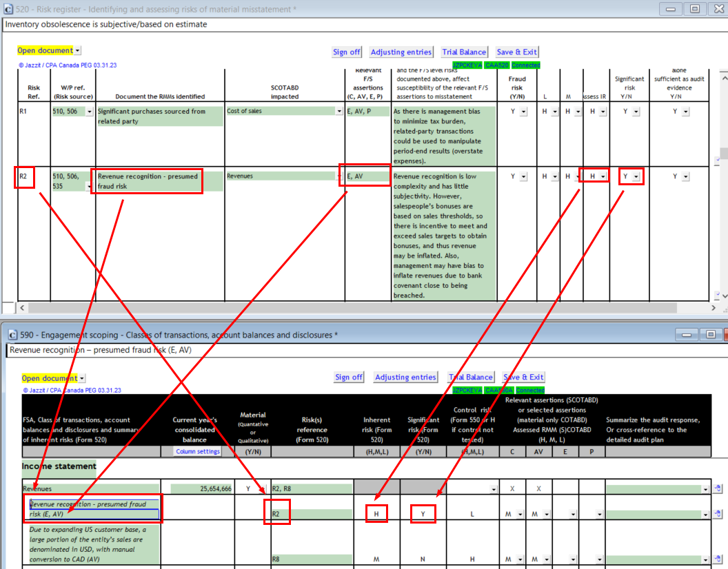Click the row icon beside the R8 scoping row
This screenshot has width=728, height=569.
(718, 559)
